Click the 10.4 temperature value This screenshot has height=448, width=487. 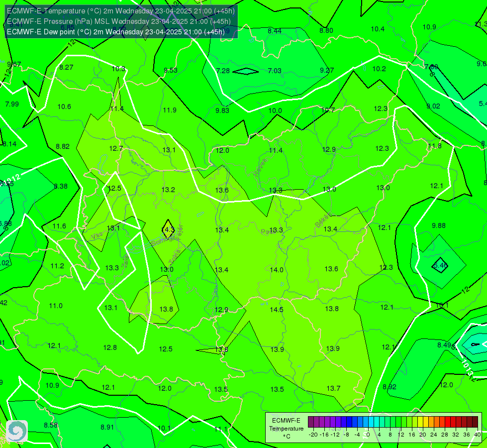coord(378,29)
